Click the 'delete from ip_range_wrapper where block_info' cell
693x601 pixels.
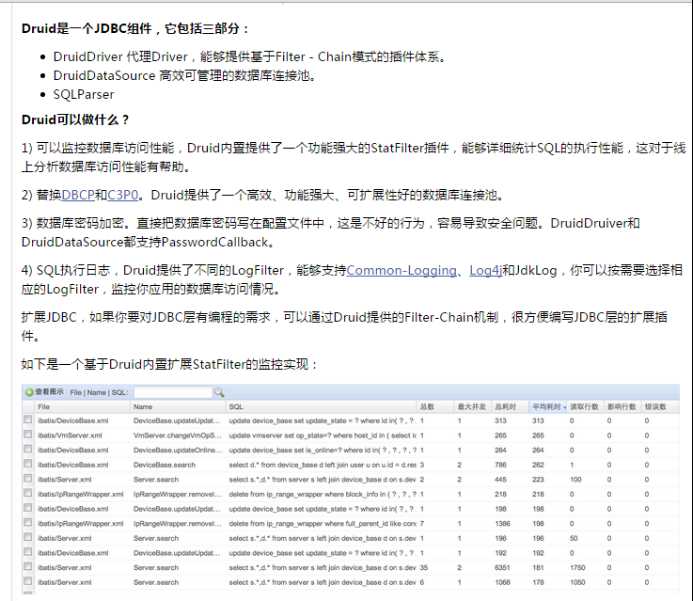322,494
